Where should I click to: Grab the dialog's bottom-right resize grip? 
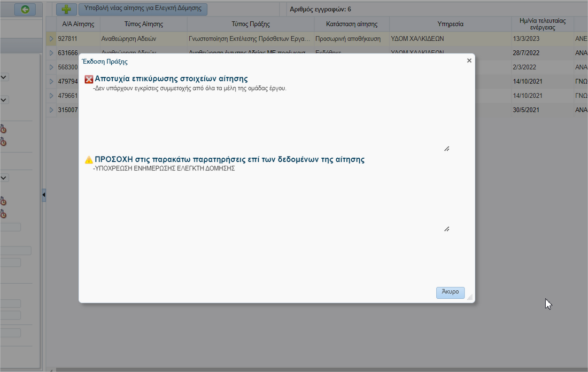(470, 297)
